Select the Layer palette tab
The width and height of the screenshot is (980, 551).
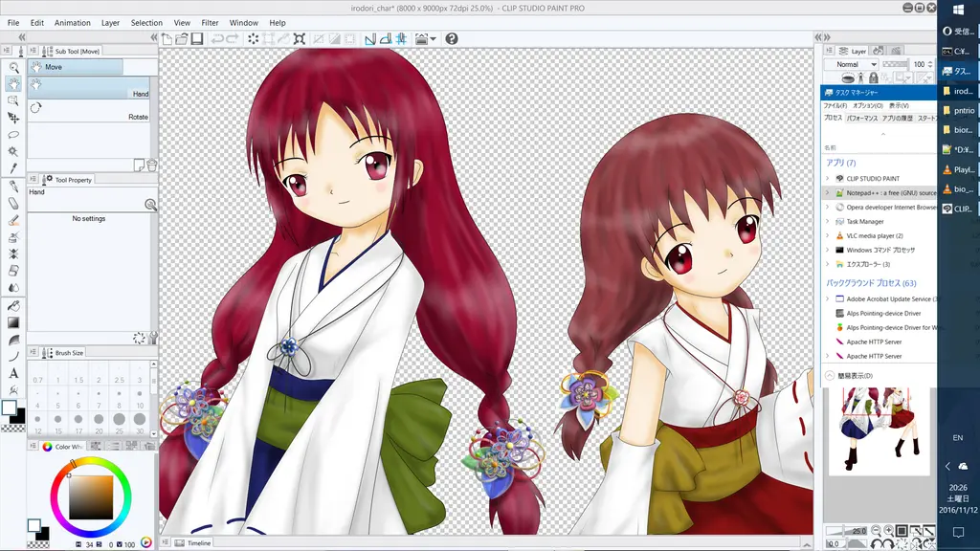click(x=853, y=51)
